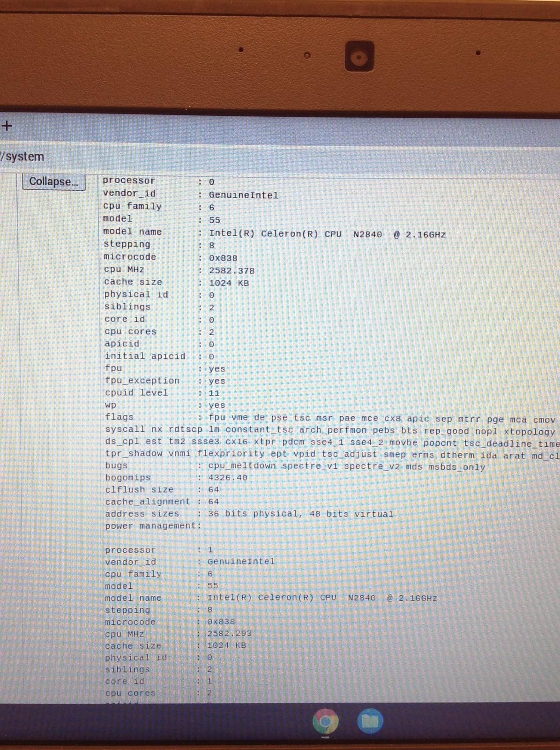Open the Files app from the shelf
560x750 pixels.
(370, 721)
